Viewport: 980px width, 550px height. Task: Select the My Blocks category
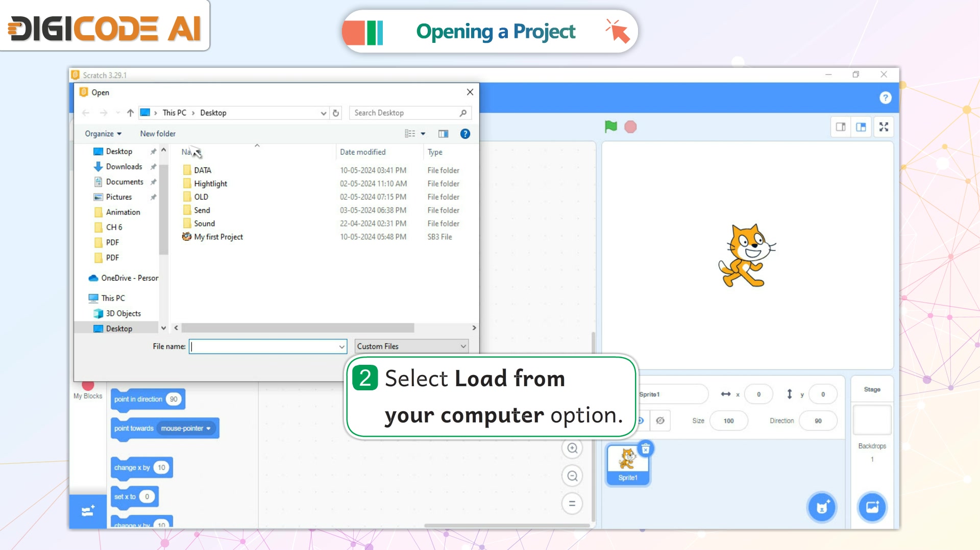(x=88, y=391)
